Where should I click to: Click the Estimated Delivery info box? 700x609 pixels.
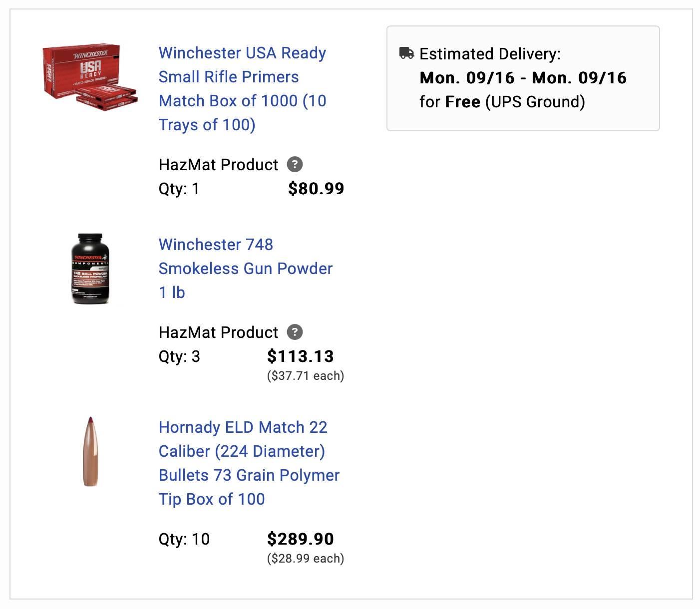click(x=523, y=78)
